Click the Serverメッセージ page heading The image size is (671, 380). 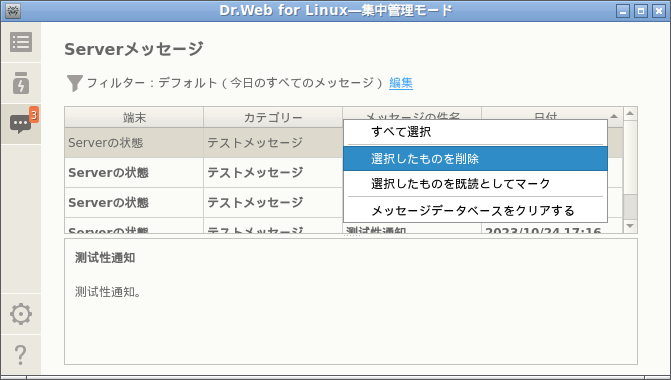pyautogui.click(x=134, y=49)
